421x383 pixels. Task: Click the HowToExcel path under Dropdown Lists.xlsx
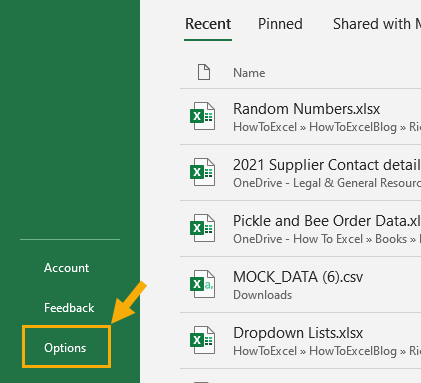coord(327,351)
